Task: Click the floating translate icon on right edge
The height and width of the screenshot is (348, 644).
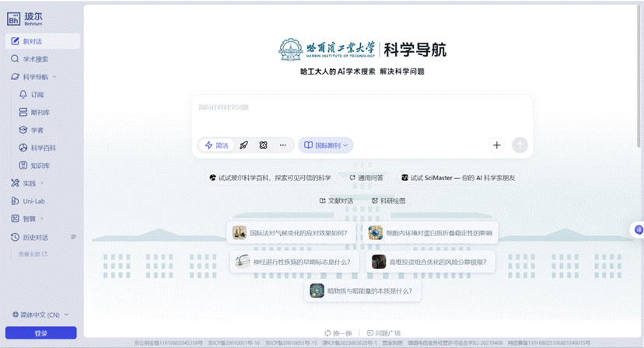Action: tap(638, 229)
